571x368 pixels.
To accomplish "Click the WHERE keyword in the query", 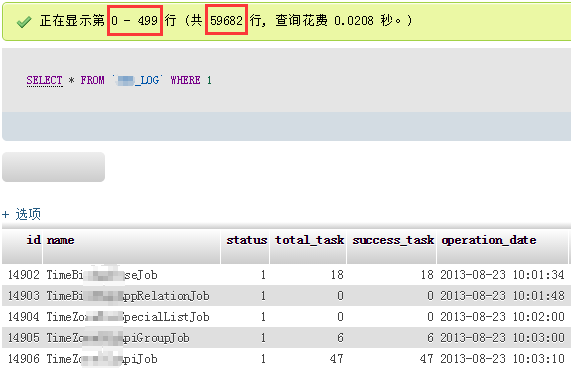I will point(185,80).
